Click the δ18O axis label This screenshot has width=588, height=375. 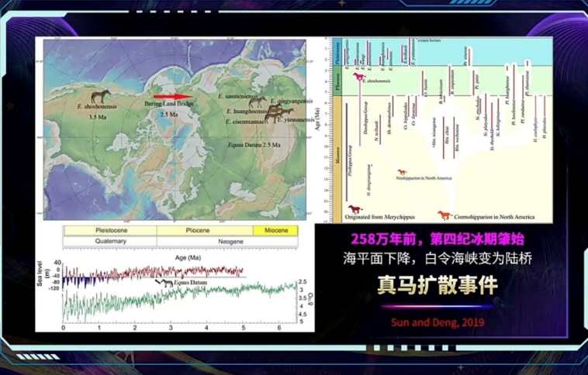[311, 299]
